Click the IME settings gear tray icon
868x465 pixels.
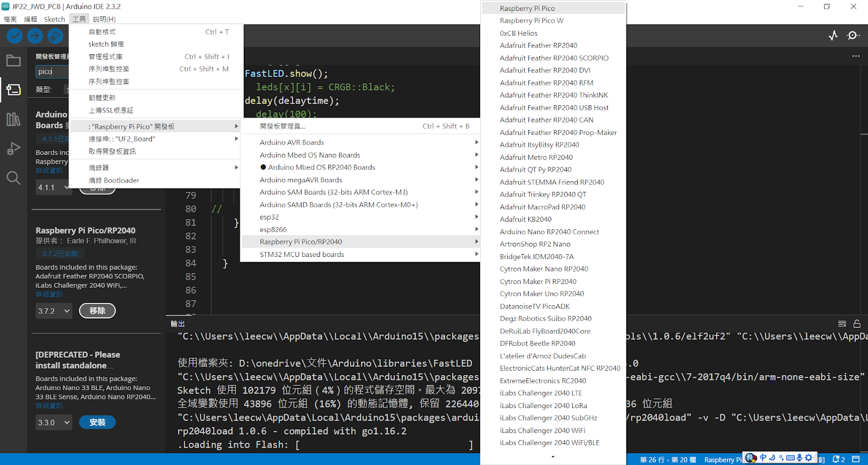tap(808, 457)
